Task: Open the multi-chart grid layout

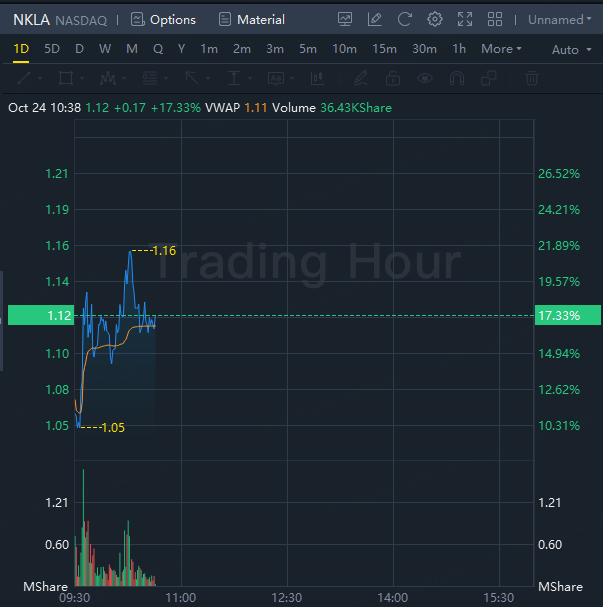Action: pos(495,19)
